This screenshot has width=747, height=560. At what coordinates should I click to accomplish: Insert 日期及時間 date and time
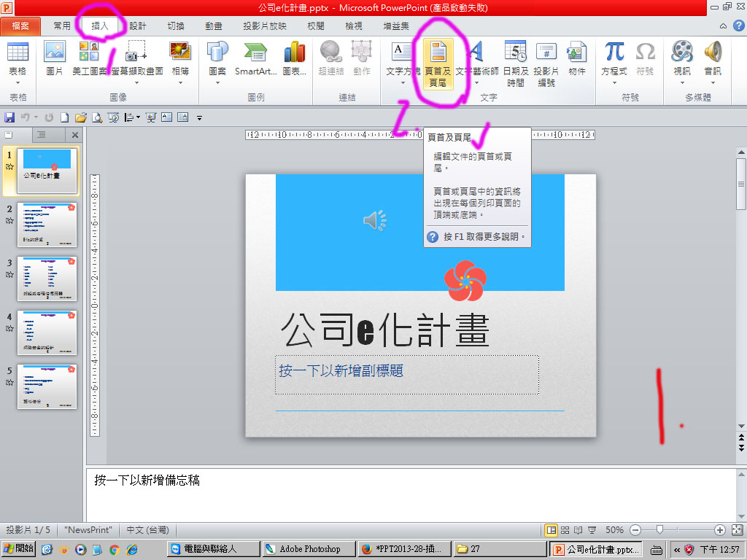coord(516,52)
